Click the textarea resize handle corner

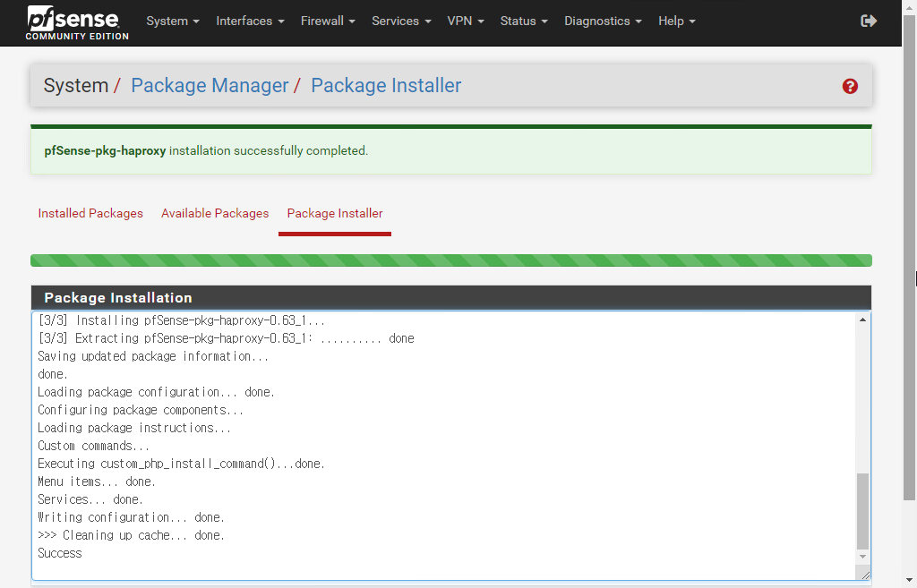(864, 575)
